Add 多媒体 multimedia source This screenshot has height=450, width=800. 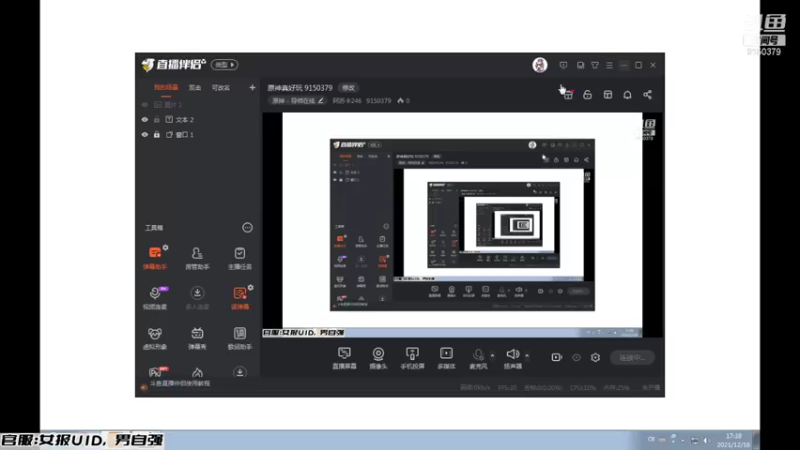(x=446, y=358)
